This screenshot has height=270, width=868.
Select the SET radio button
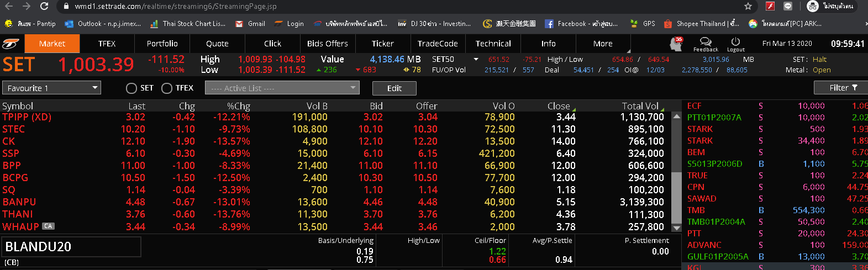pyautogui.click(x=131, y=88)
